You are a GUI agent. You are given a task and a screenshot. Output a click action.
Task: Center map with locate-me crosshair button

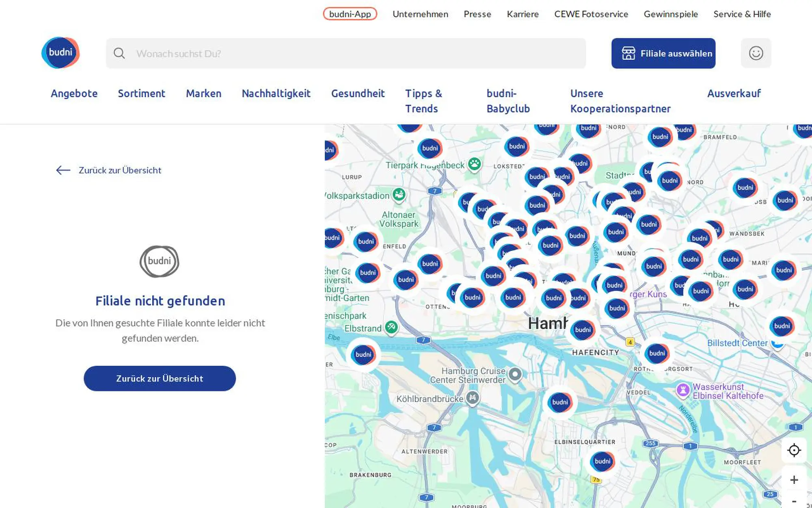tap(794, 450)
